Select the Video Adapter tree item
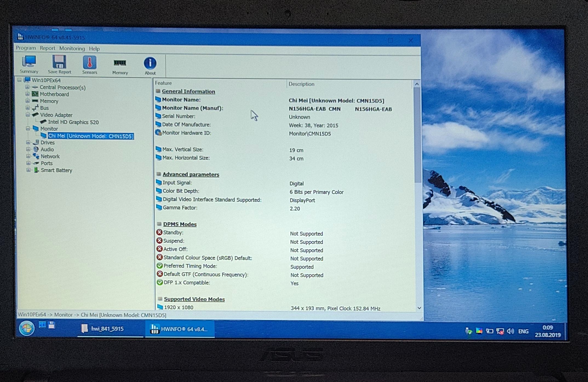Screen dimensions: 588x382 pos(56,115)
